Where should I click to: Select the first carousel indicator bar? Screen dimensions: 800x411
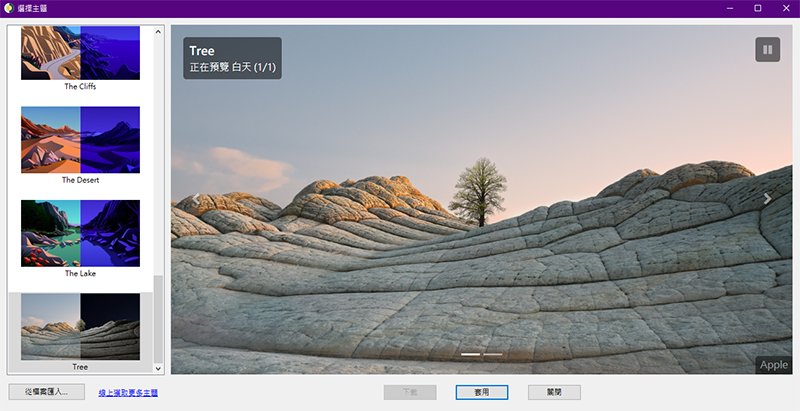(470, 354)
